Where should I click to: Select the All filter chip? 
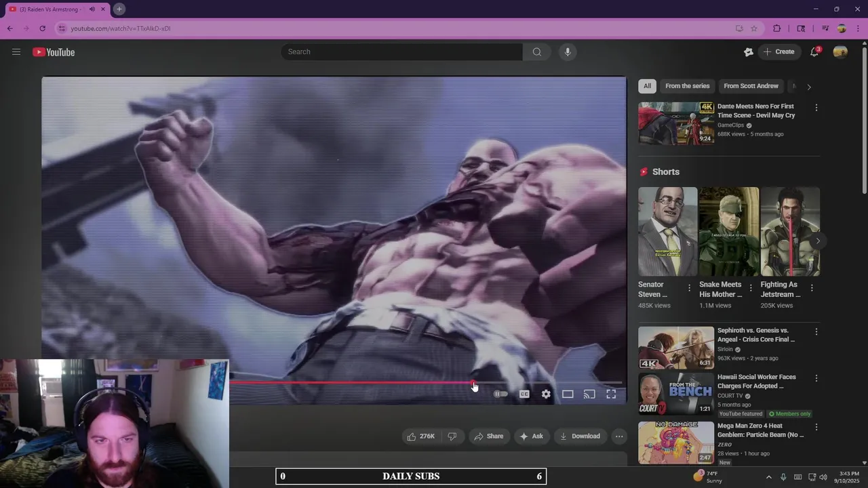click(x=647, y=86)
